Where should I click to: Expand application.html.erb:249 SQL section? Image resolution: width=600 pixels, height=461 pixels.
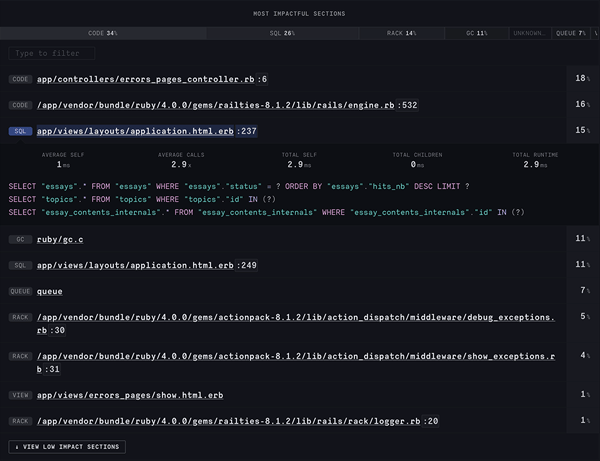[x=147, y=266]
